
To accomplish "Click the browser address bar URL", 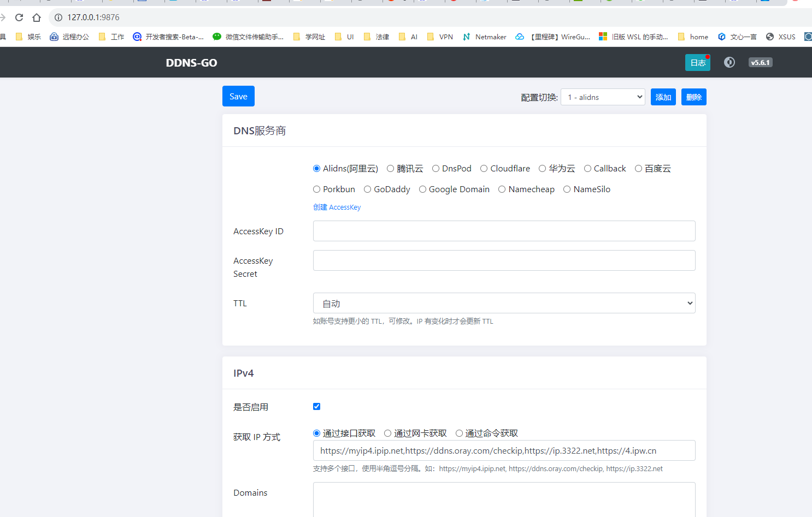I will click(x=93, y=17).
